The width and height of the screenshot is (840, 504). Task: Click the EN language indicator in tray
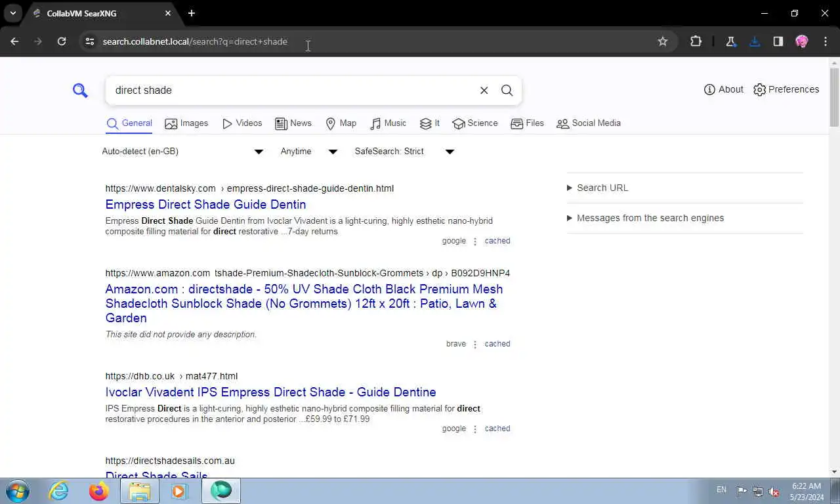[721, 490]
